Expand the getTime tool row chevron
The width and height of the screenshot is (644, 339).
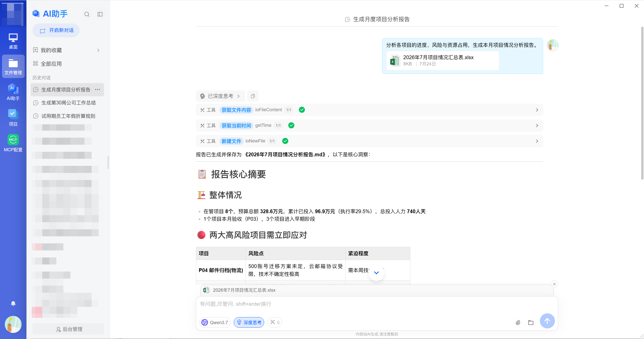click(x=537, y=126)
